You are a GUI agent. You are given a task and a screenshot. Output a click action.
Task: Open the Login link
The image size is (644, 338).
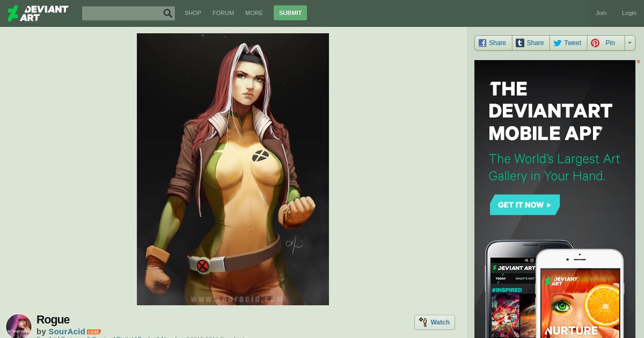pos(629,13)
